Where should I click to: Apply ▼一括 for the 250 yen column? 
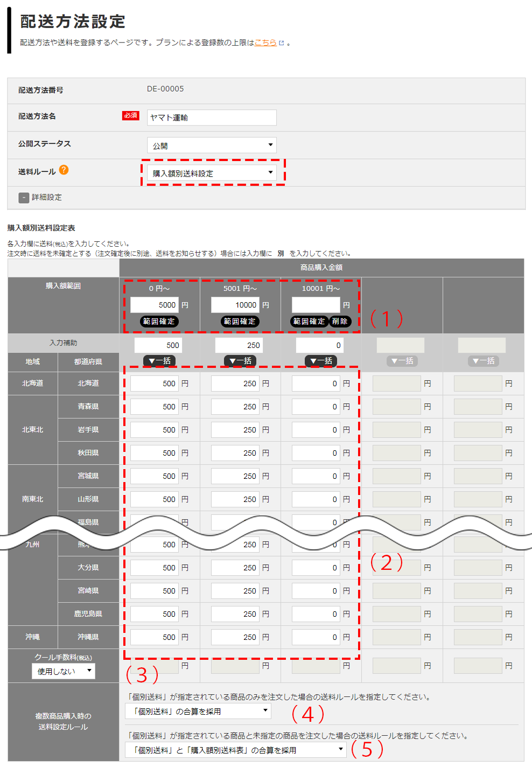240,361
